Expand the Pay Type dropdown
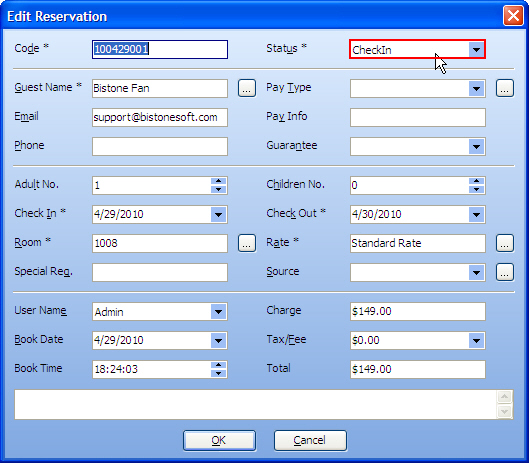The image size is (529, 463). pyautogui.click(x=476, y=89)
